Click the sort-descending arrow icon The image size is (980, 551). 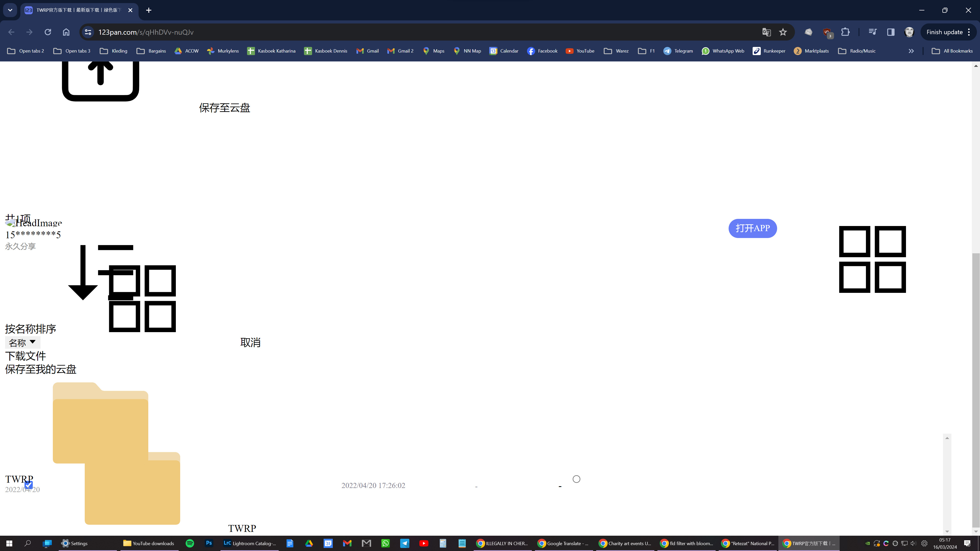click(101, 272)
